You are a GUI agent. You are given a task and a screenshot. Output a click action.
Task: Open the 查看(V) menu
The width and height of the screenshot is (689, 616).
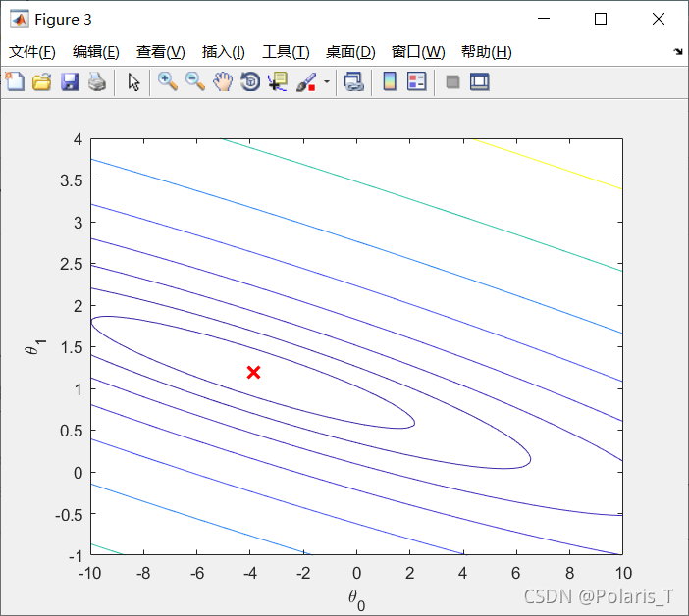[x=160, y=52]
